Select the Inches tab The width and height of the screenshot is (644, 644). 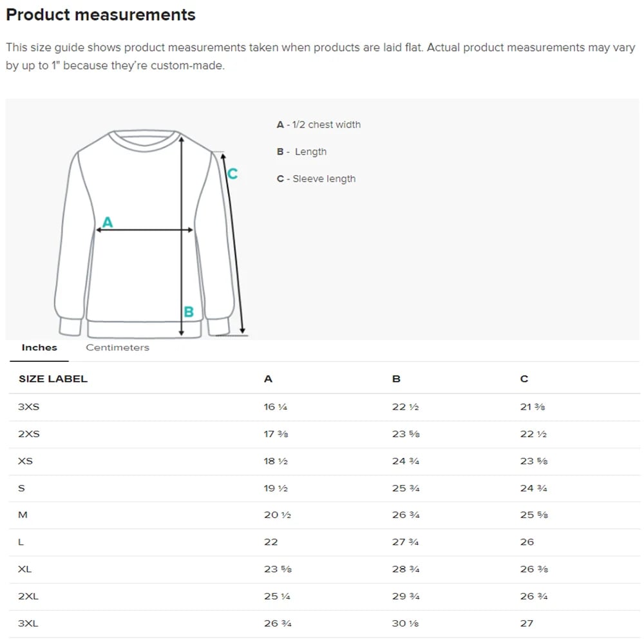click(x=39, y=348)
